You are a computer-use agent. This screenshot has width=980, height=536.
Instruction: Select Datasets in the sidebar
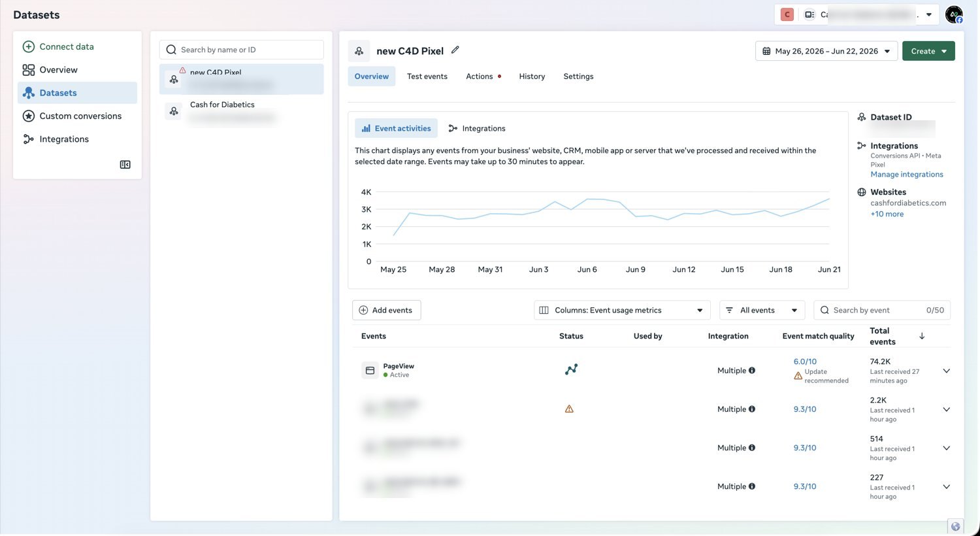[77, 93]
